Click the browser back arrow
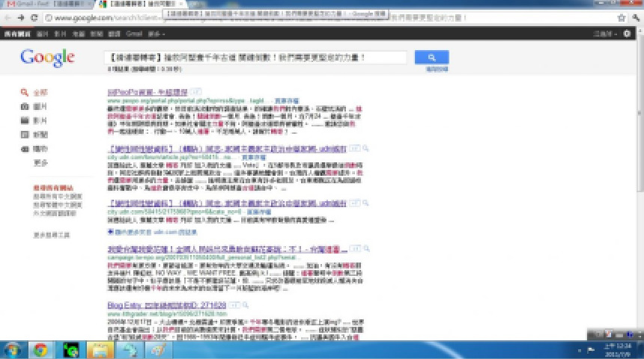Image resolution: width=644 pixels, height=359 pixels. coord(7,17)
